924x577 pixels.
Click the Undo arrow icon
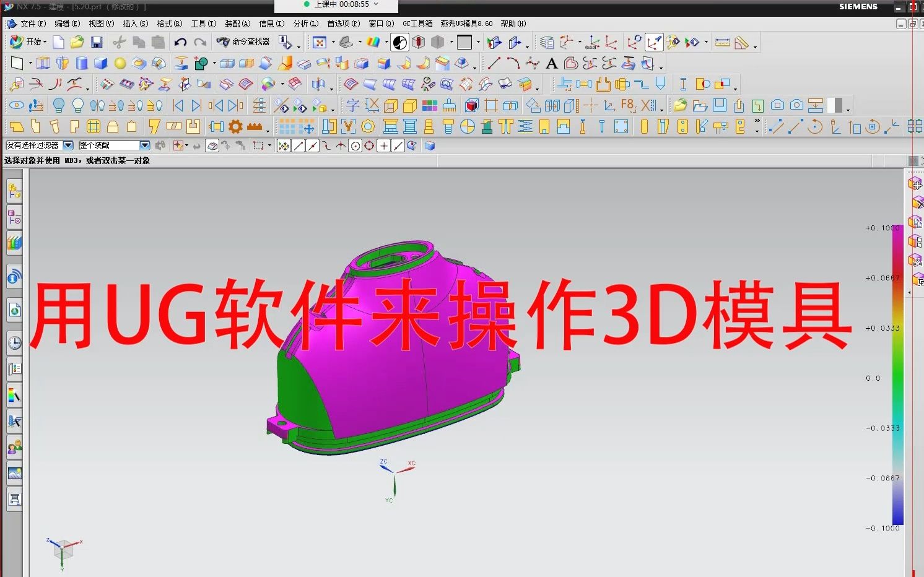coord(180,41)
